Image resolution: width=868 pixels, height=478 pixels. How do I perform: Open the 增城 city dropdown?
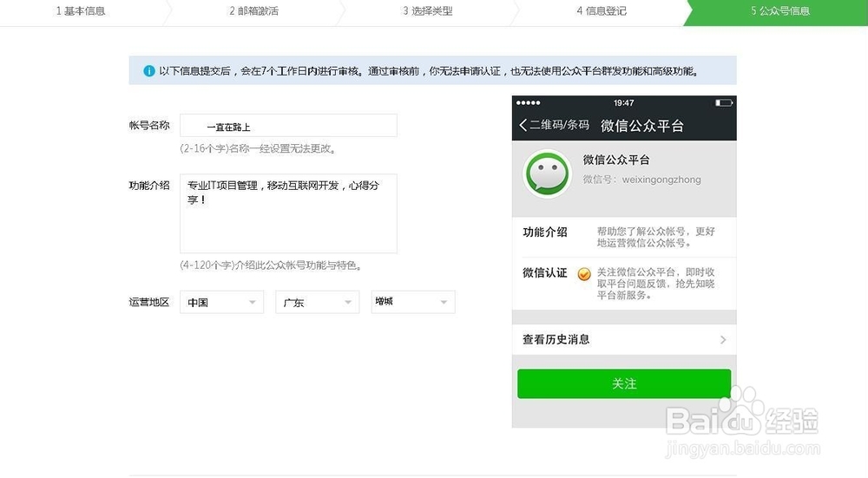coord(413,302)
